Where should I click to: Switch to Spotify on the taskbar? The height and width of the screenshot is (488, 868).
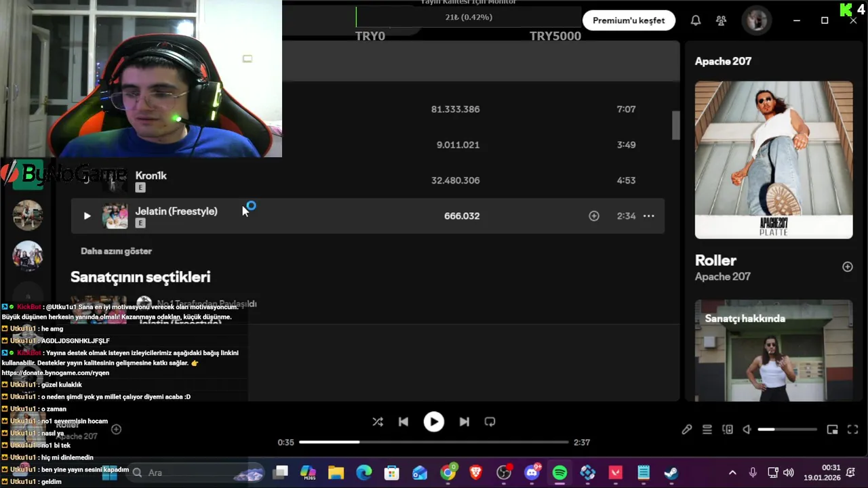[x=560, y=472]
